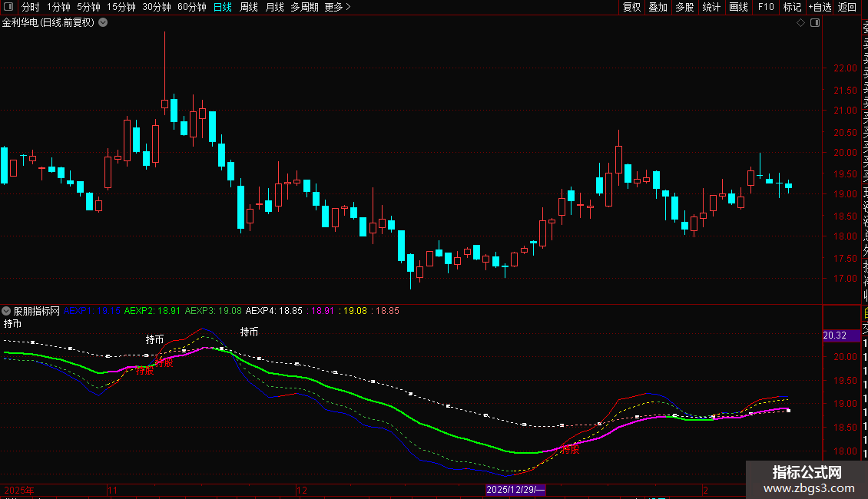Open the indicator panel dropdown near 股朋指标网
Image resolution: width=868 pixels, height=499 pixels.
6,311
